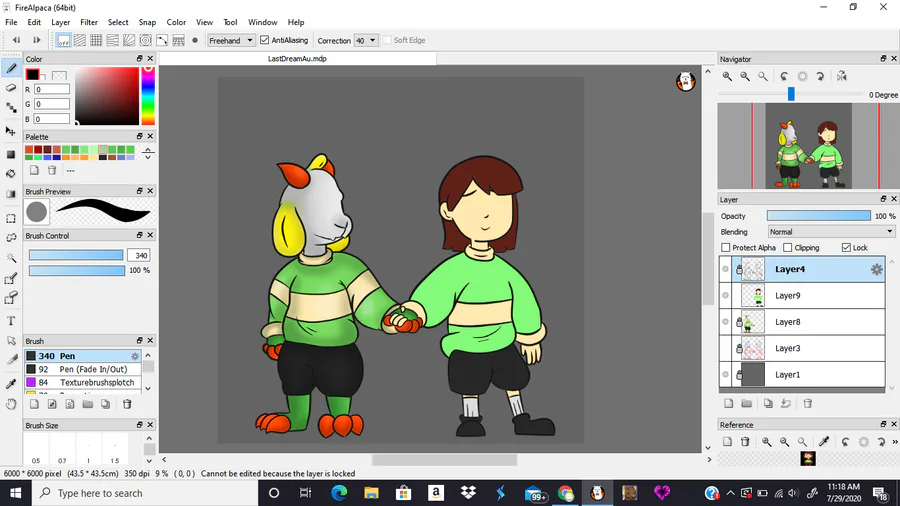Rotate canvas left in Navigator
This screenshot has height=506, width=900.
784,76
